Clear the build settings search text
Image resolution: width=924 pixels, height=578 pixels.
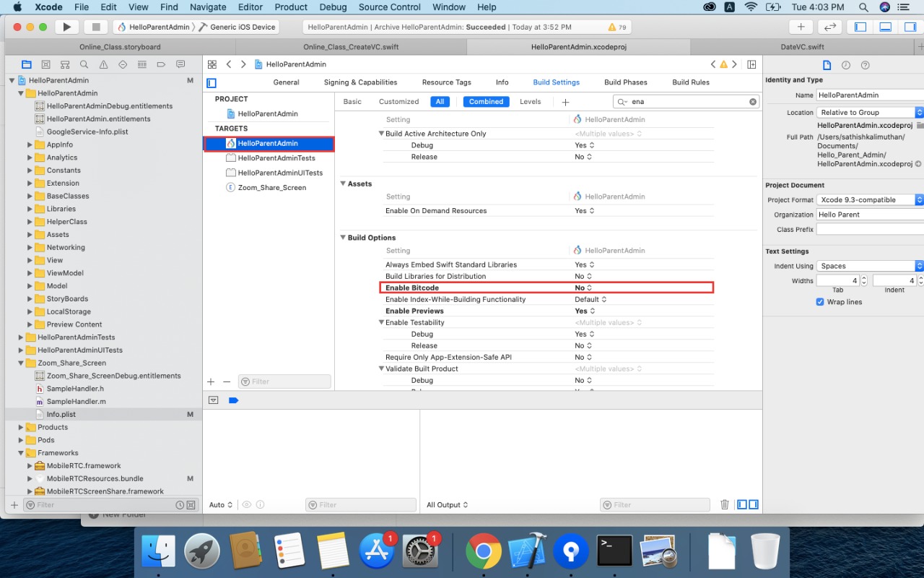753,102
